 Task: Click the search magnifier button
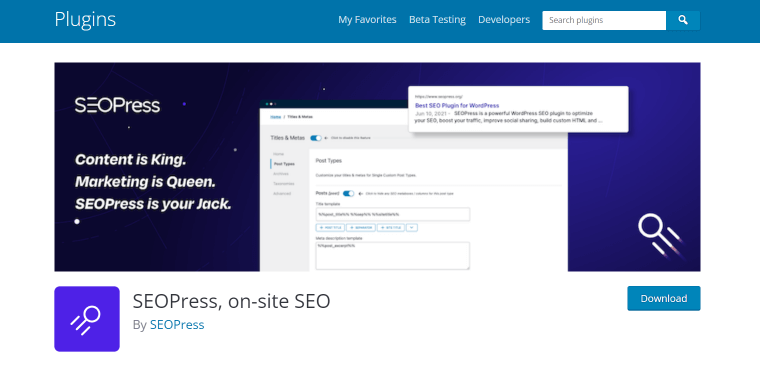click(682, 20)
